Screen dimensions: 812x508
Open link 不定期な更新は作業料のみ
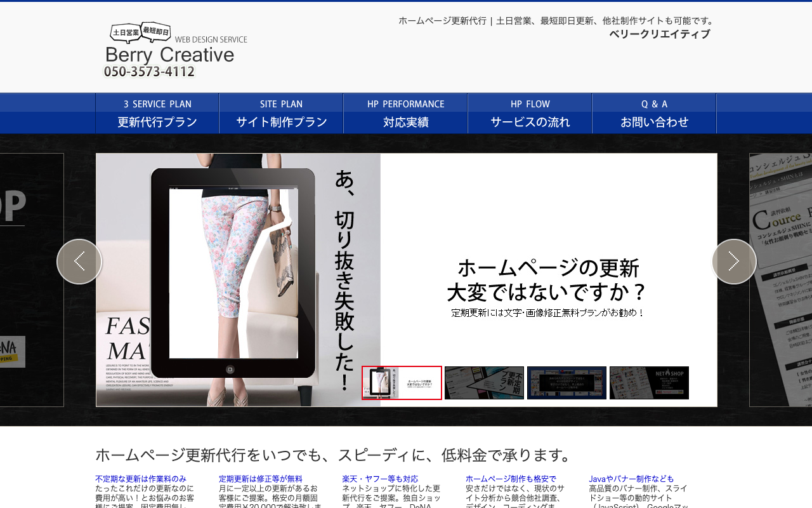click(141, 479)
